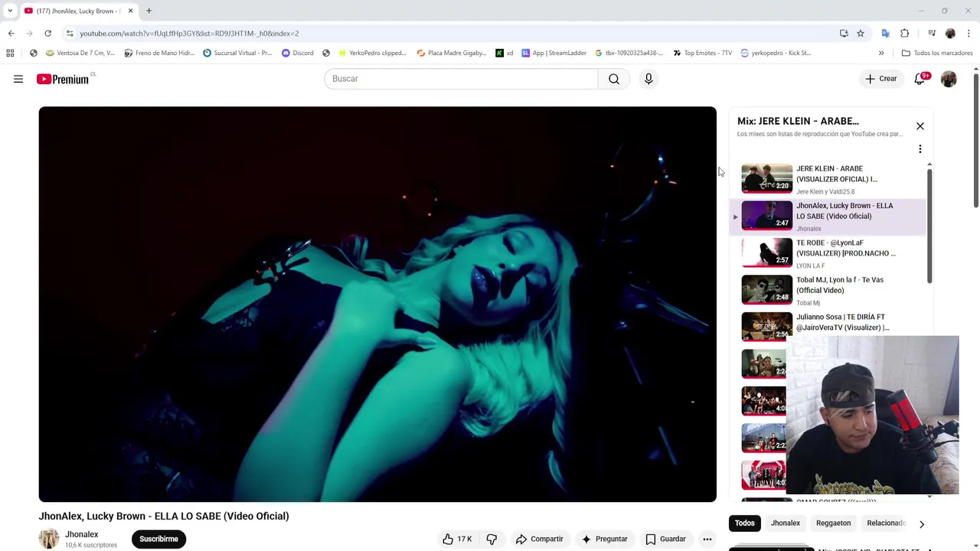Open the Top Emotes - 7TV bookmark
This screenshot has width=980, height=551.
702,53
